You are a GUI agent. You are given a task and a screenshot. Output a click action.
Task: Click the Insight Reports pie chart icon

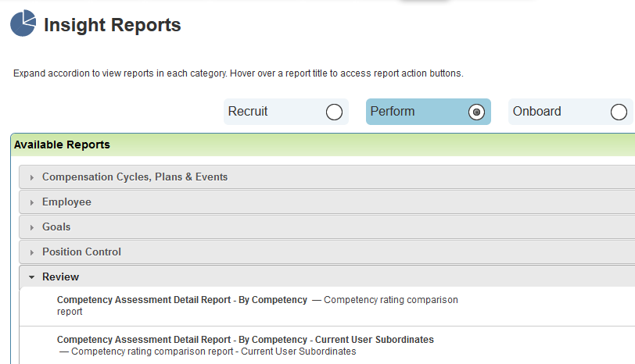(x=23, y=23)
